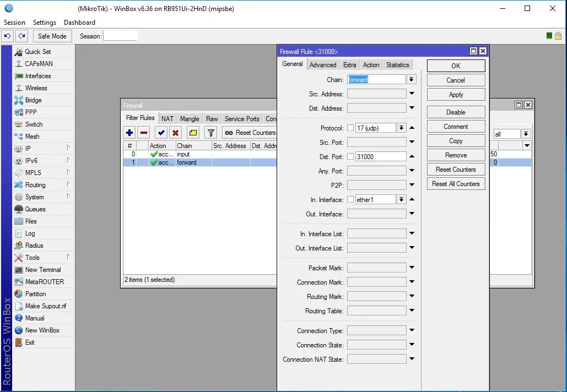The height and width of the screenshot is (392, 567).
Task: Open Routing submenu
Action: pyautogui.click(x=44, y=184)
